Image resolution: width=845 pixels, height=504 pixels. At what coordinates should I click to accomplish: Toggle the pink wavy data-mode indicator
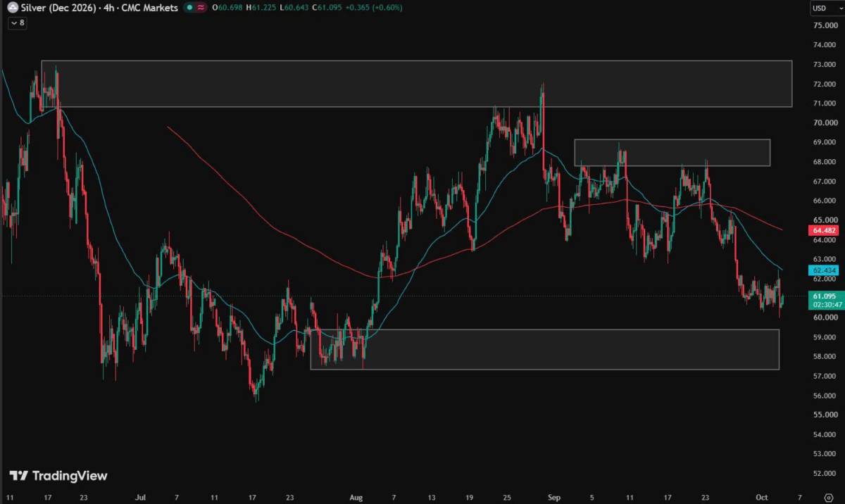click(x=201, y=8)
